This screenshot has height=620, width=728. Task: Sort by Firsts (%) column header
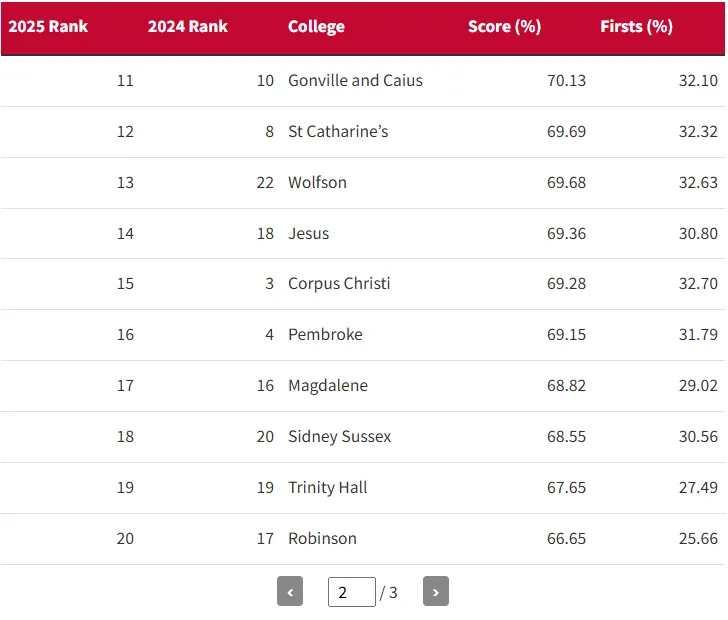(636, 27)
